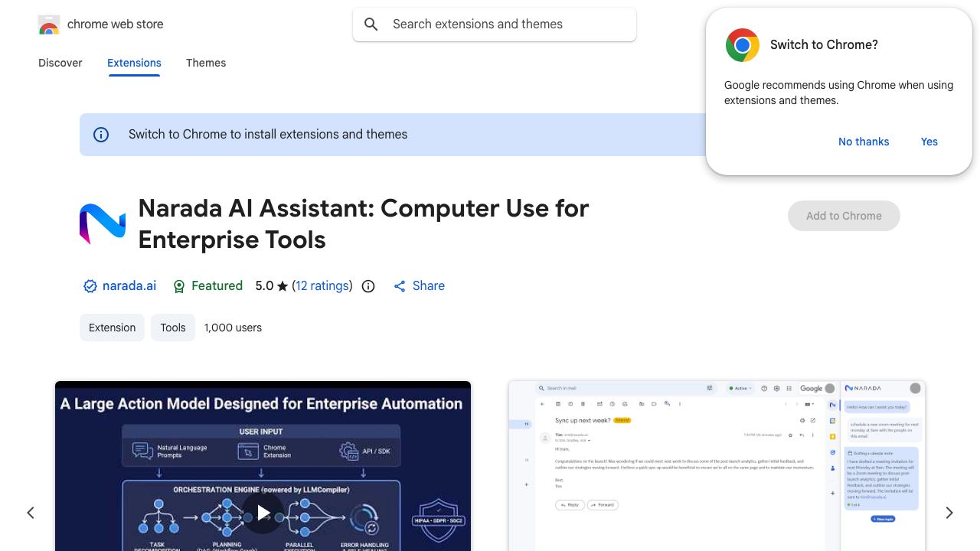Screen dimensions: 980x551
Task: Open the narada.ai publisher link
Action: 129,286
